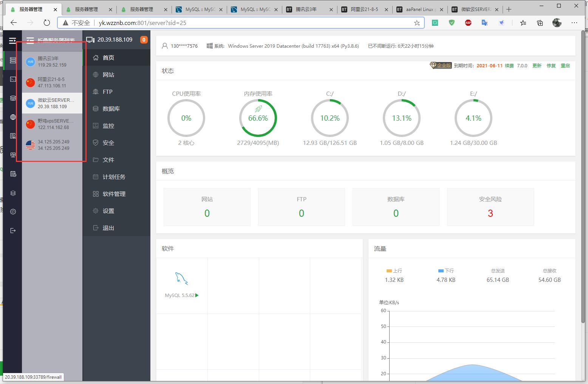Click the memory rocket release icon
Viewport: 588px width, 384px height.
258,109
